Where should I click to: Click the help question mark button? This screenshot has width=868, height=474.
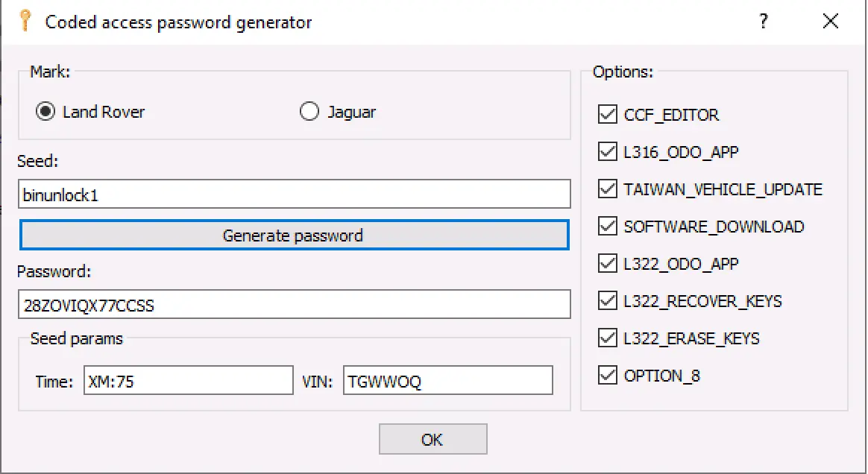(764, 22)
